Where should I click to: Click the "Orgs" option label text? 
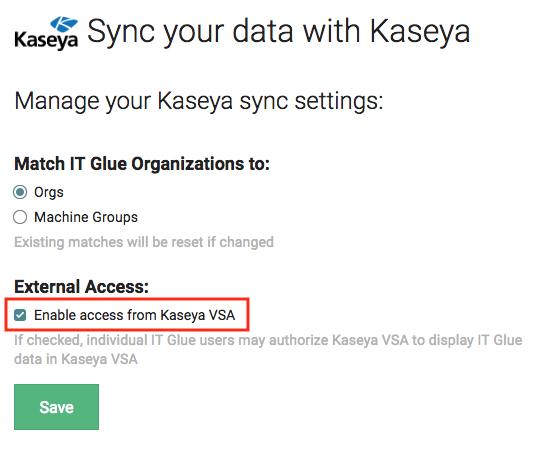(x=49, y=192)
